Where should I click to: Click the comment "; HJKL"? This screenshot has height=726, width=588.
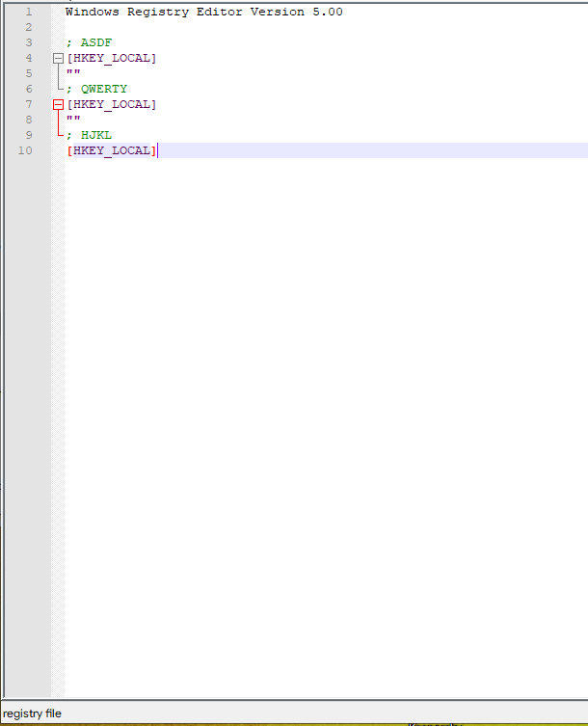pyautogui.click(x=89, y=135)
